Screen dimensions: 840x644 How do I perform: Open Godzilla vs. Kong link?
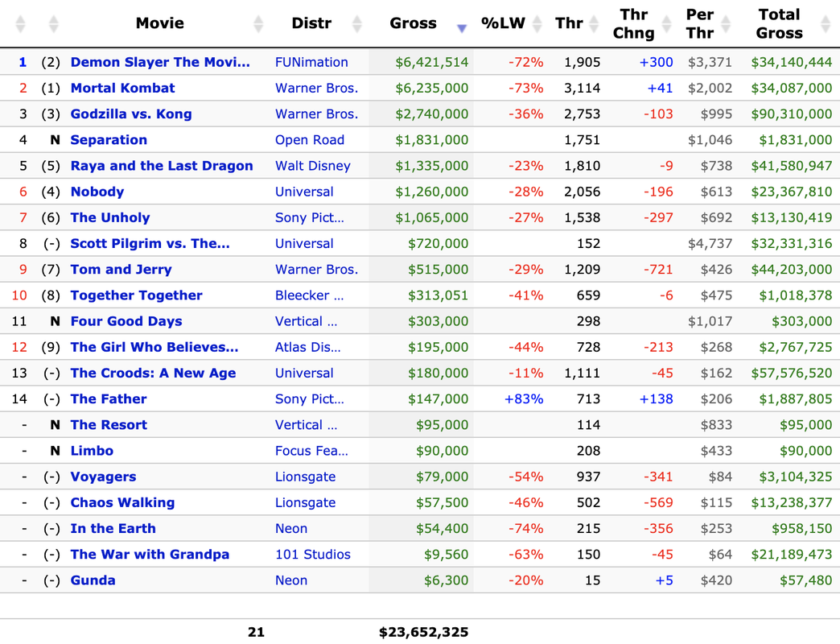(x=131, y=114)
